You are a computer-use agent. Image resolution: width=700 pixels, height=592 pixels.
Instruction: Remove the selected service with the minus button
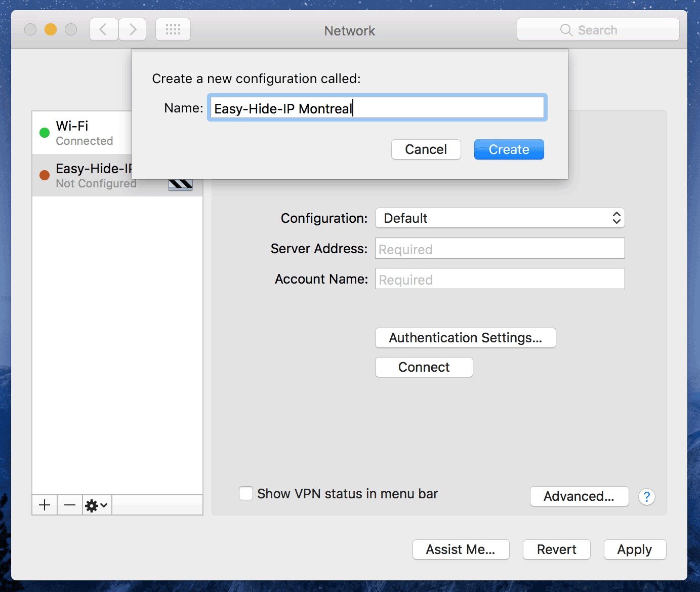[x=70, y=505]
